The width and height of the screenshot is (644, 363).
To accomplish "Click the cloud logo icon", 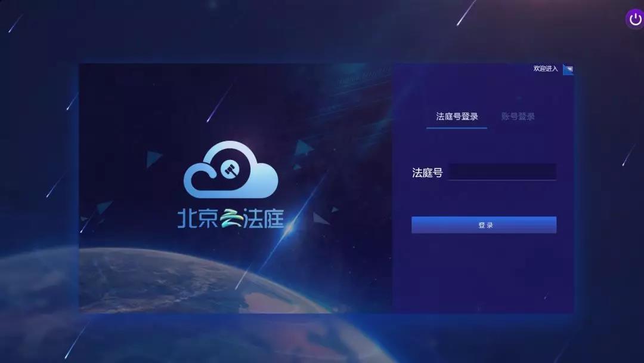I will [x=231, y=170].
